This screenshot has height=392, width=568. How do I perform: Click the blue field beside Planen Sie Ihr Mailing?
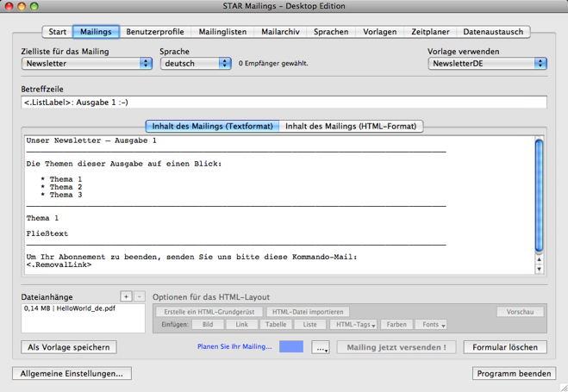(x=291, y=346)
